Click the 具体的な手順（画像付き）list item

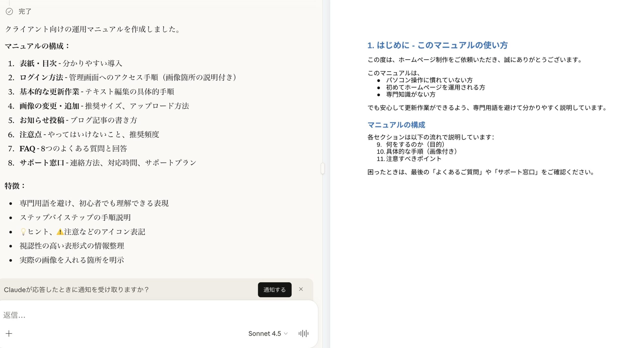[421, 151]
